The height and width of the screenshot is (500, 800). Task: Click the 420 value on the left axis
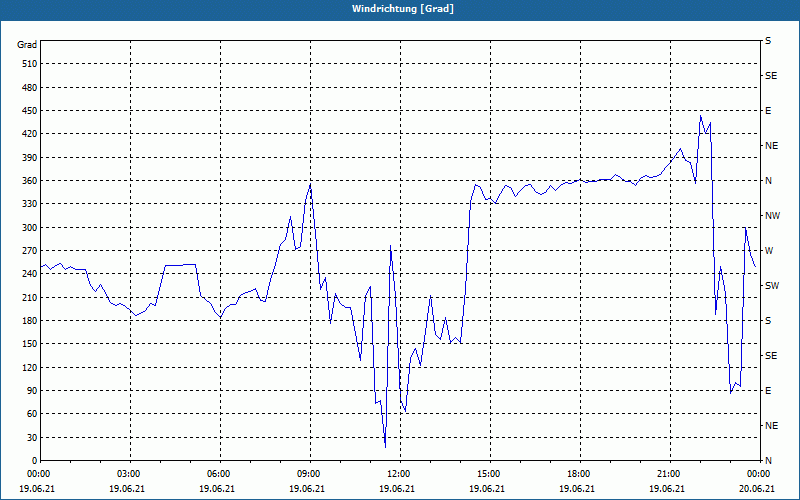click(30, 134)
